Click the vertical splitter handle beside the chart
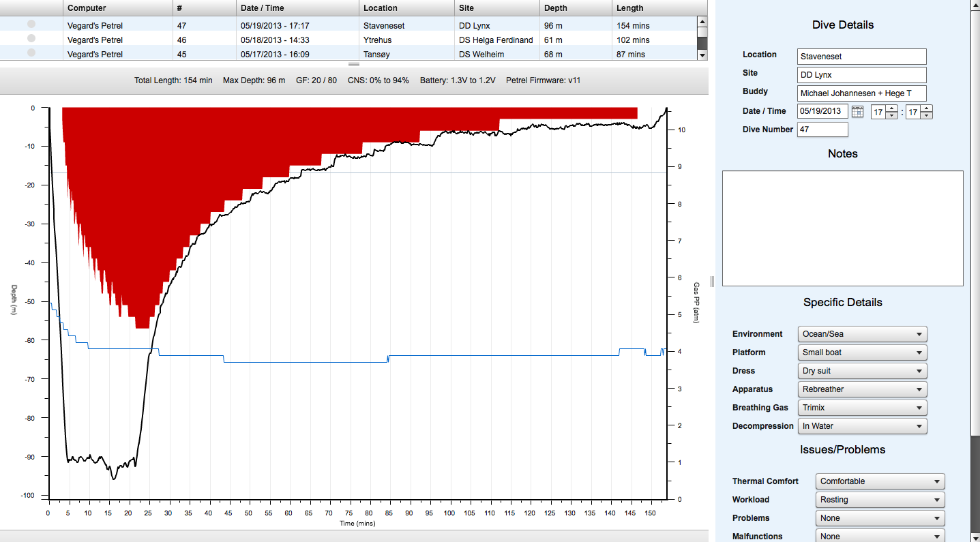980x542 pixels. (x=712, y=281)
